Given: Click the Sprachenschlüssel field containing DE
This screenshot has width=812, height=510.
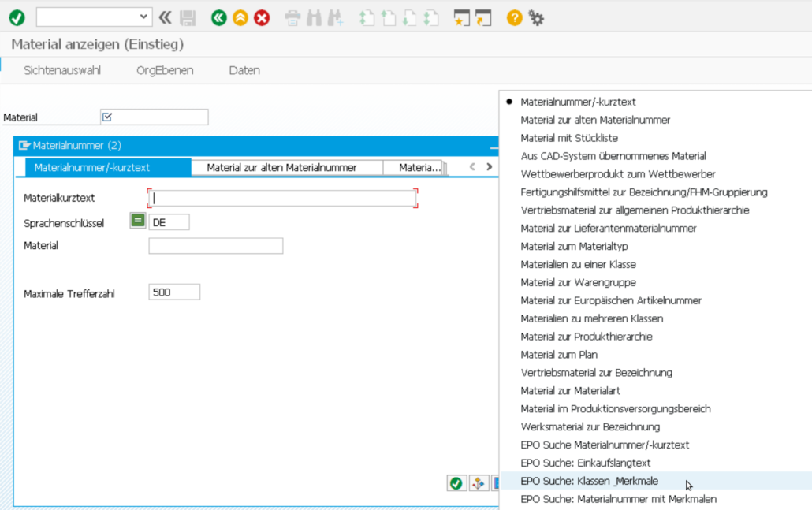Looking at the screenshot, I should [169, 222].
